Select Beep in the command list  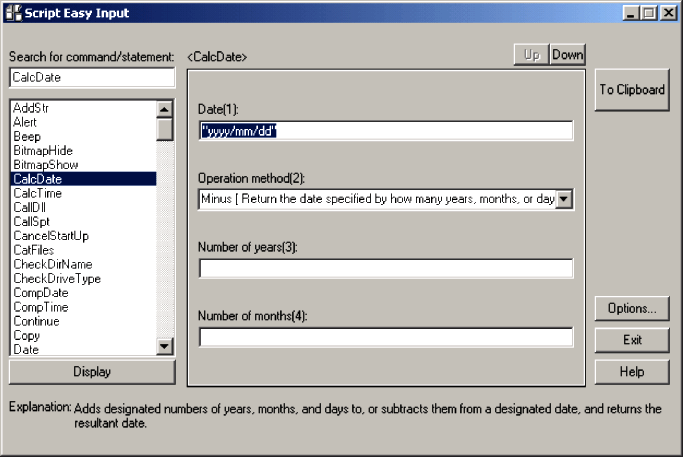pyautogui.click(x=83, y=136)
